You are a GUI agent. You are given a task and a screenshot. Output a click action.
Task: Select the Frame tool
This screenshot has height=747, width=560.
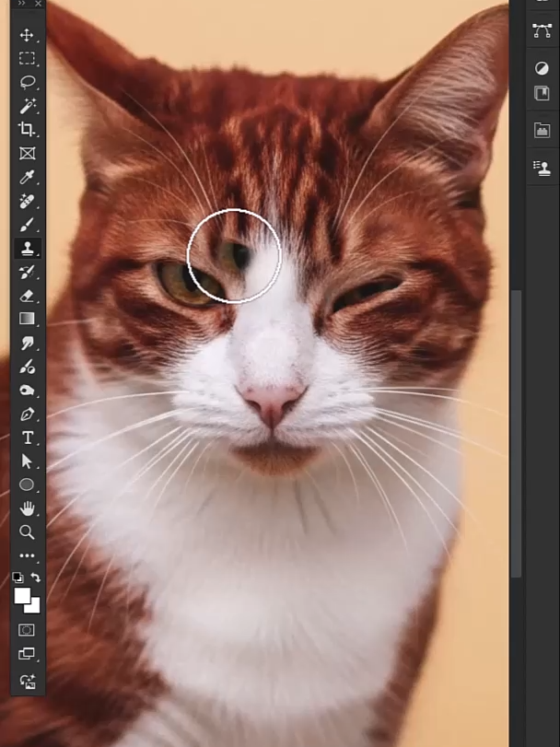(27, 154)
